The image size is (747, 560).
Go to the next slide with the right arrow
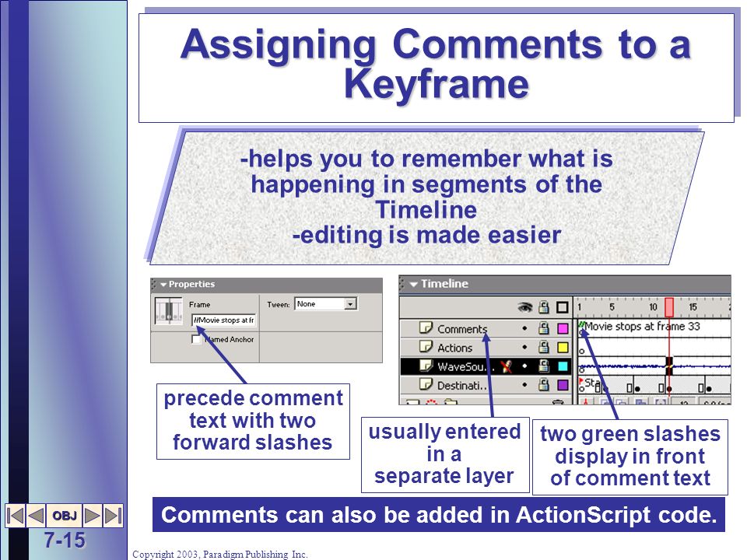(93, 516)
